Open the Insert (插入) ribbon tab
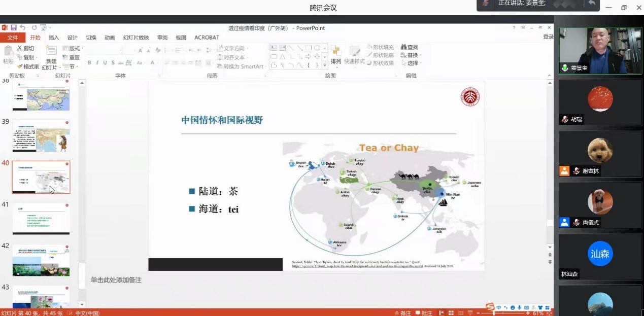Image resolution: width=644 pixels, height=316 pixels. click(x=53, y=38)
